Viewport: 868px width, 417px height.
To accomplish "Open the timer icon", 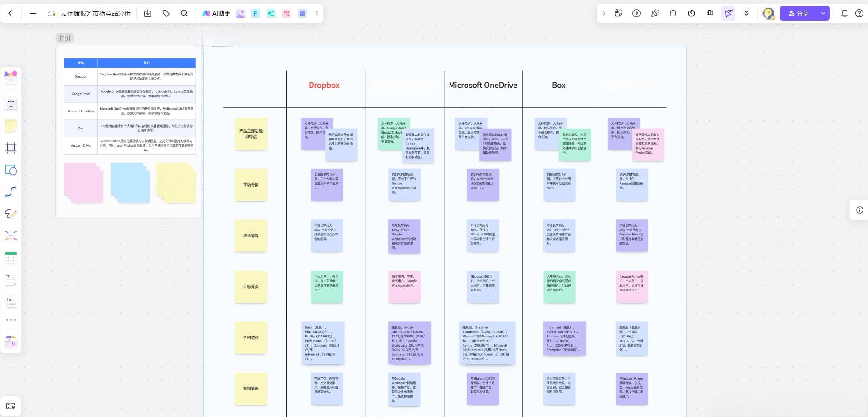I will [x=691, y=13].
